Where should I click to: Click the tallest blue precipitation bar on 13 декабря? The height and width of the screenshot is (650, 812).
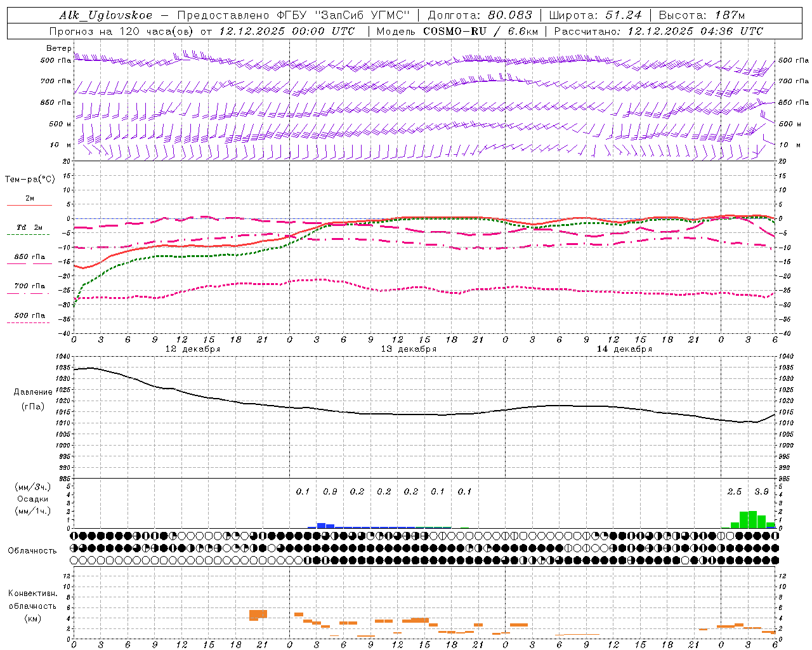[x=321, y=526]
